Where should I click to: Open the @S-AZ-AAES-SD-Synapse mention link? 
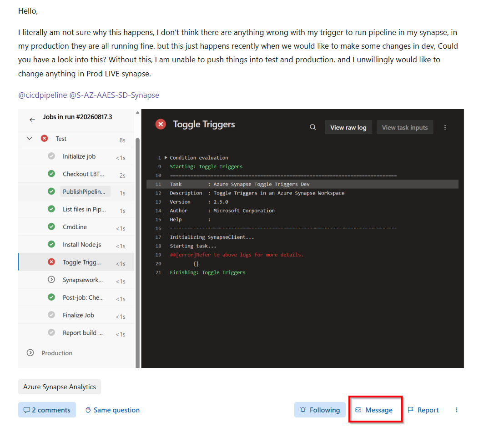(x=114, y=95)
